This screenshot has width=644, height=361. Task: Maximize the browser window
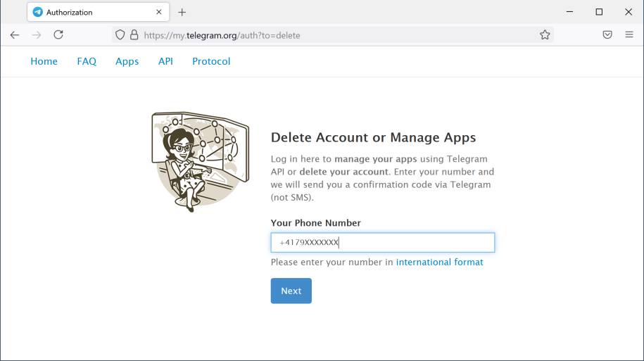click(x=599, y=12)
